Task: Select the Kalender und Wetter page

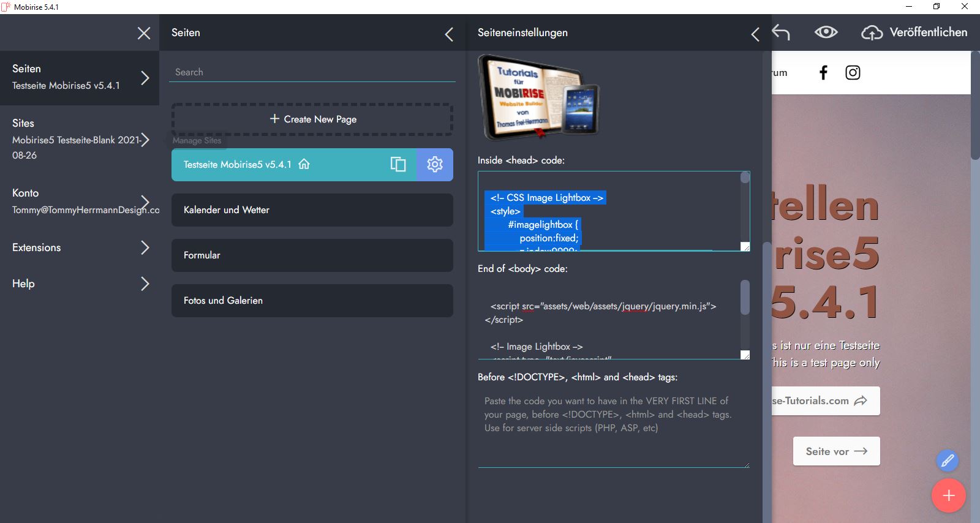Action: pyautogui.click(x=312, y=210)
